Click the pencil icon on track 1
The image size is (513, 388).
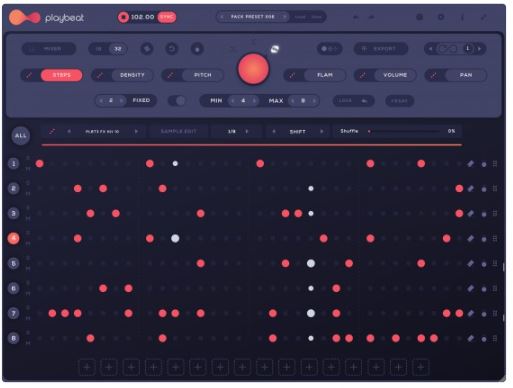[470, 164]
